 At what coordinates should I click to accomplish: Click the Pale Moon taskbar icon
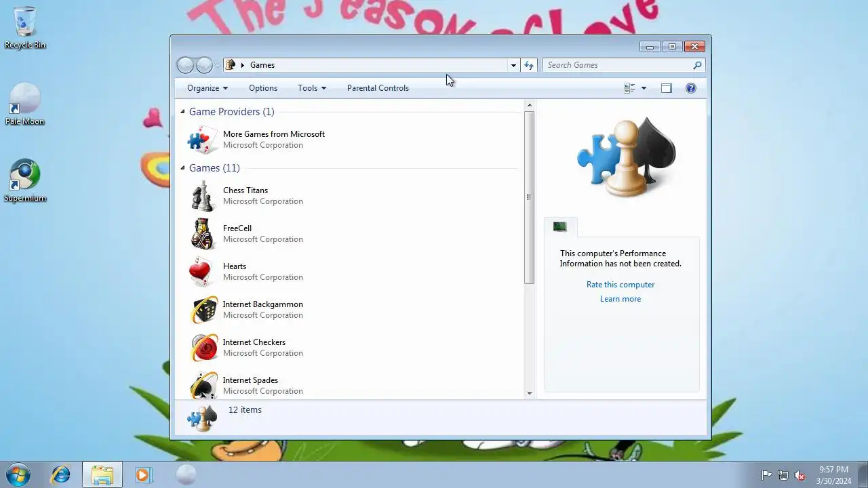(186, 474)
